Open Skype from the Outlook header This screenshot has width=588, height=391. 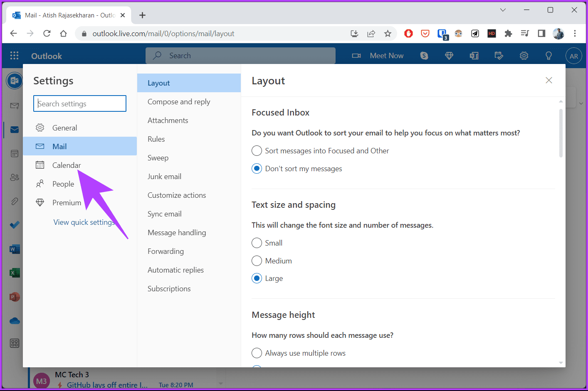coord(424,56)
